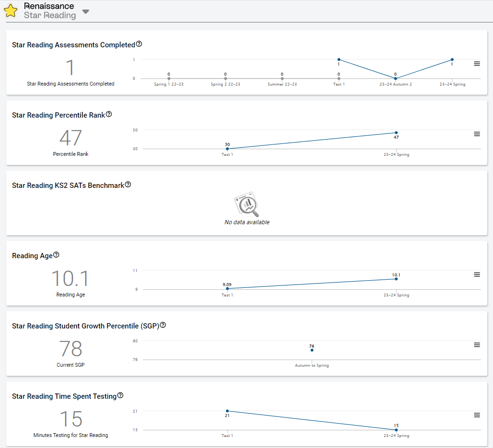
Task: Select the Percentile Rank point valued 30
Action: (x=227, y=149)
